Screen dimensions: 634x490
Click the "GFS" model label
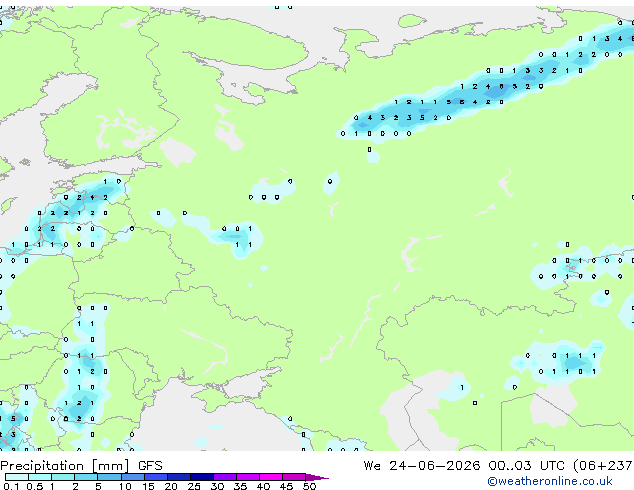[150, 466]
